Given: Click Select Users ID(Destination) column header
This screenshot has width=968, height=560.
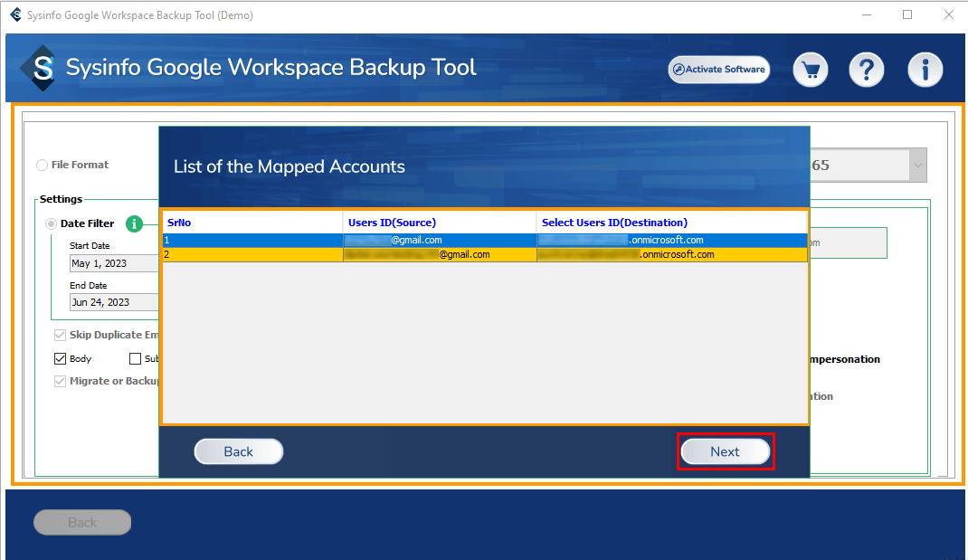Looking at the screenshot, I should tap(671, 223).
